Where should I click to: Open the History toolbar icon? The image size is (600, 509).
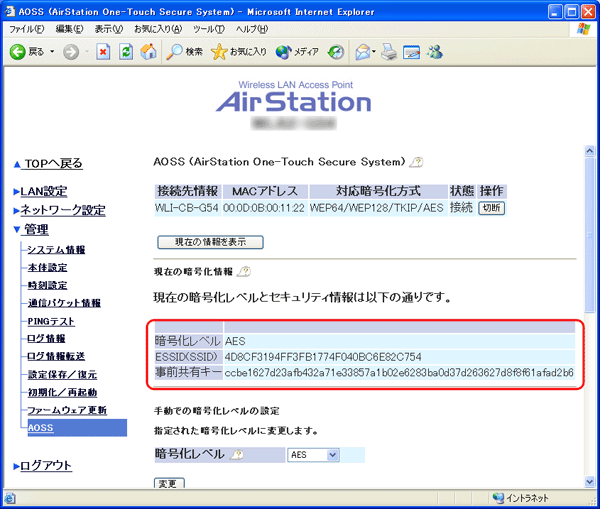pyautogui.click(x=336, y=52)
